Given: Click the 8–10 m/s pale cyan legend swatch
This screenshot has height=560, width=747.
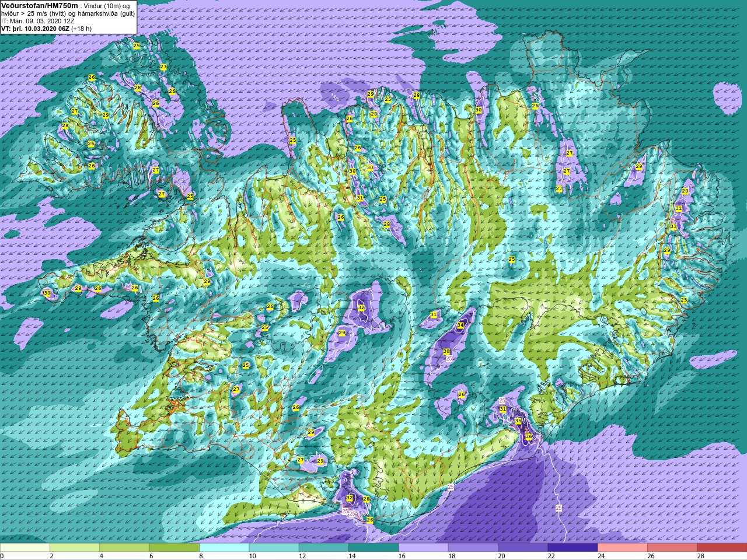Looking at the screenshot, I should tap(224, 548).
